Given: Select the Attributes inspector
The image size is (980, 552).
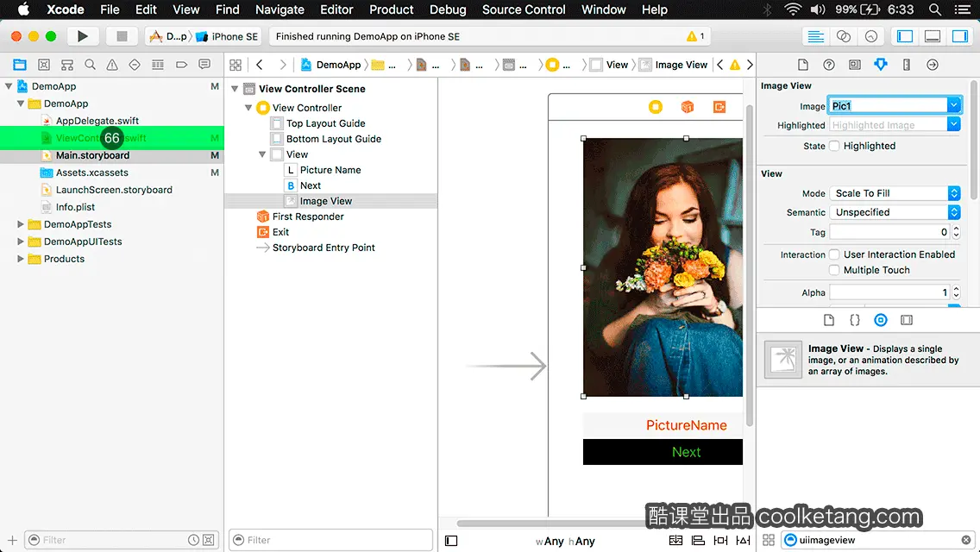Looking at the screenshot, I should click(881, 65).
